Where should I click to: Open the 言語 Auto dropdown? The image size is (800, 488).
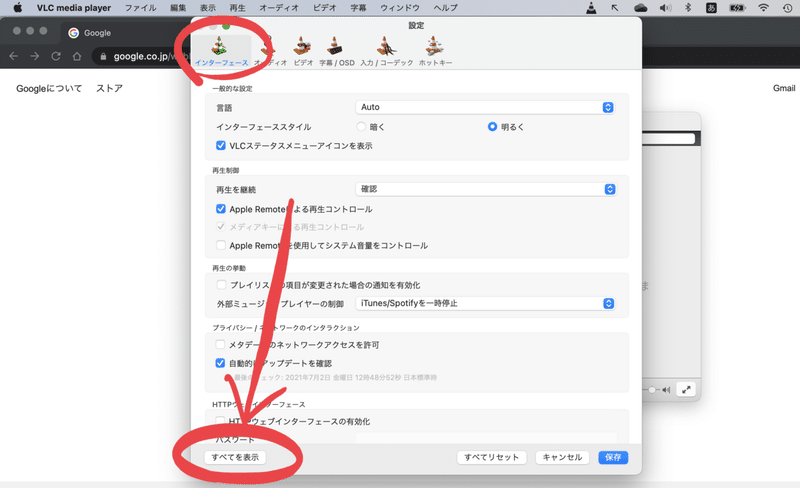[x=485, y=107]
